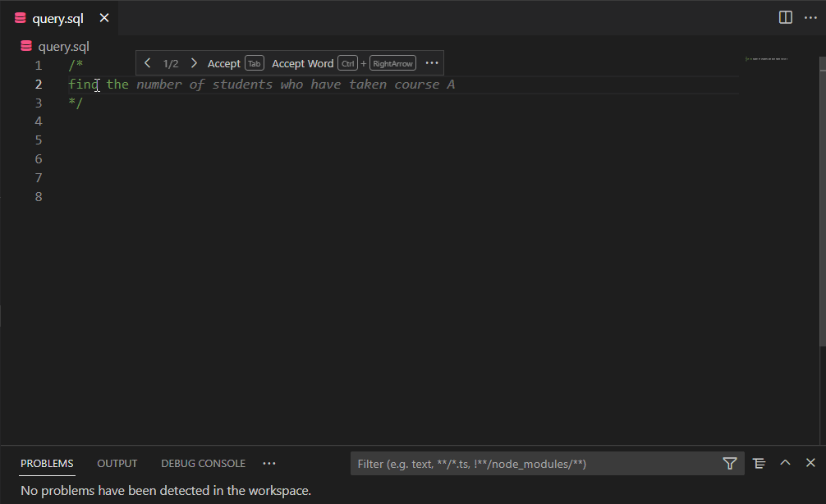This screenshot has width=826, height=504.
Task: Click the filter funnel icon in Problems panel
Action: [729, 463]
